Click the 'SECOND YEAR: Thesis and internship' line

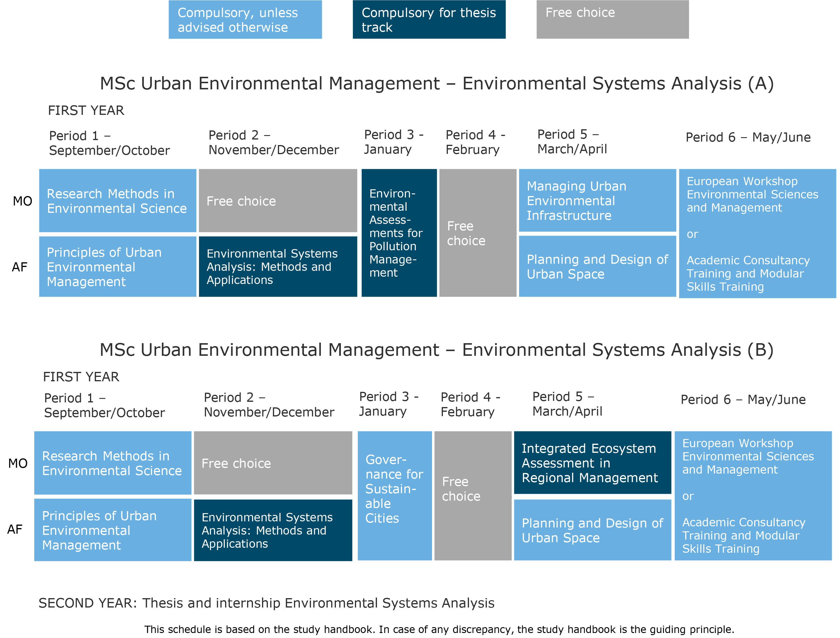coord(266,603)
